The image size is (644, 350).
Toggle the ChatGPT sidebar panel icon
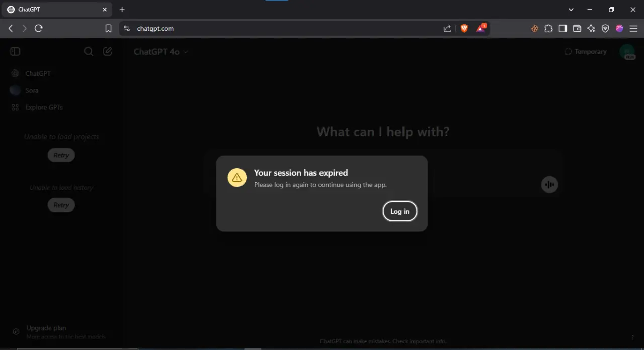tap(15, 51)
